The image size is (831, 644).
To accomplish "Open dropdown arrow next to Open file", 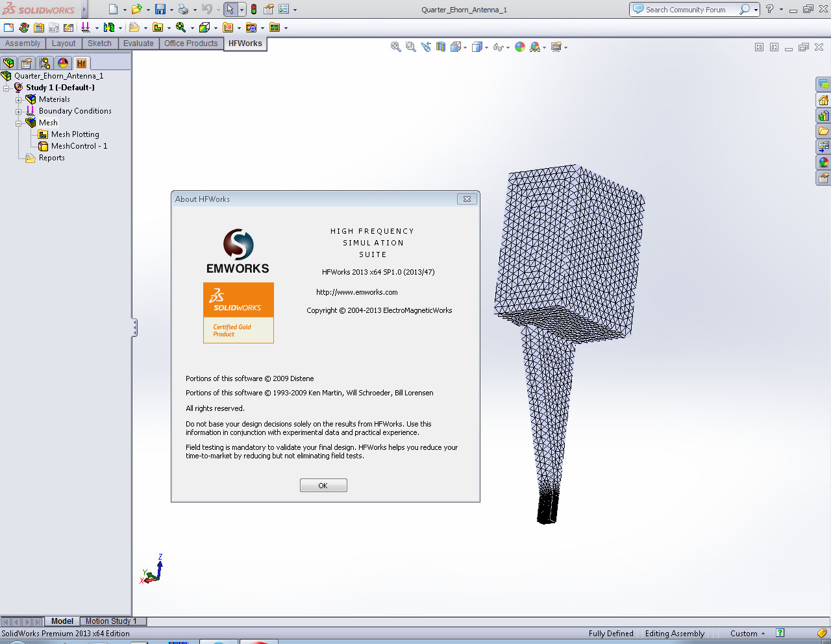I will click(x=148, y=10).
